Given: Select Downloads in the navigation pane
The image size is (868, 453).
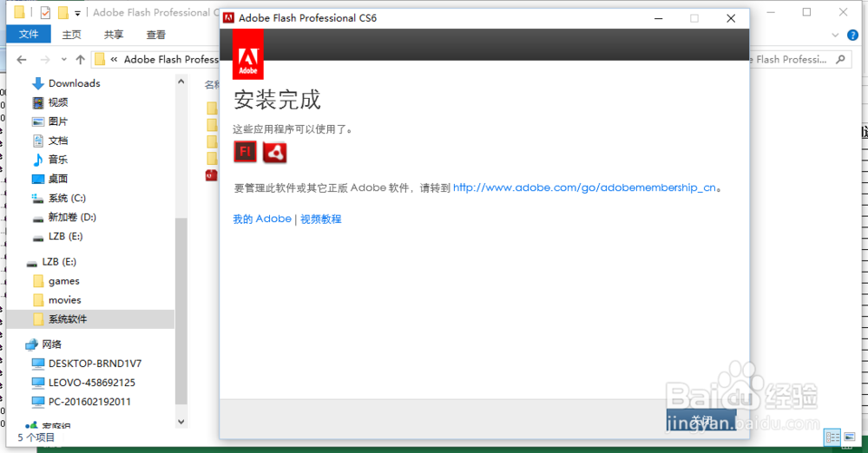Looking at the screenshot, I should click(74, 83).
